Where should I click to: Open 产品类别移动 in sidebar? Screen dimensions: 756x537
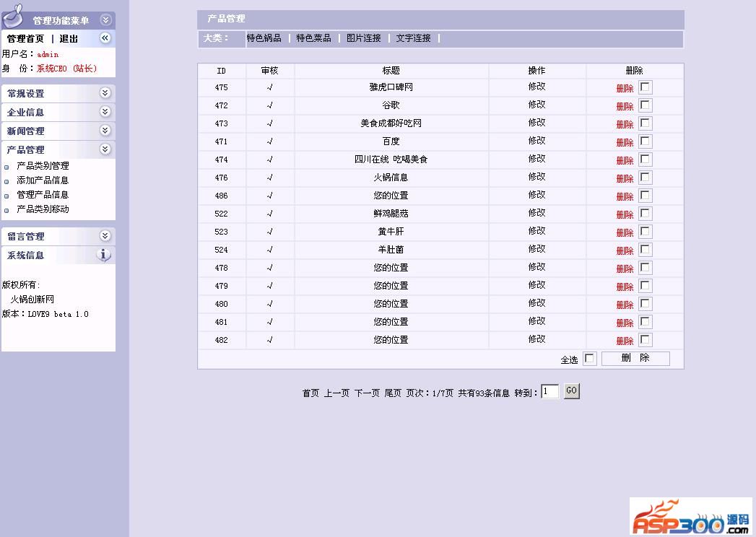coord(43,209)
